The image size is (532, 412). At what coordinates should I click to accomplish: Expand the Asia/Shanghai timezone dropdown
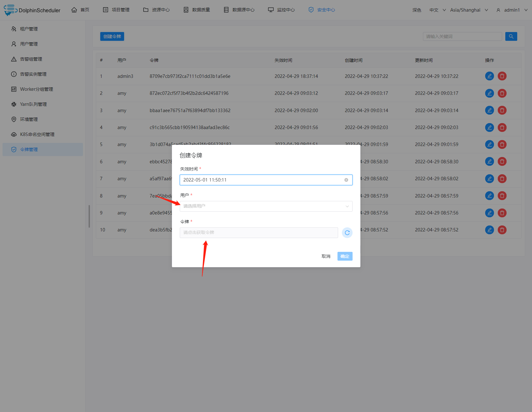pos(469,10)
